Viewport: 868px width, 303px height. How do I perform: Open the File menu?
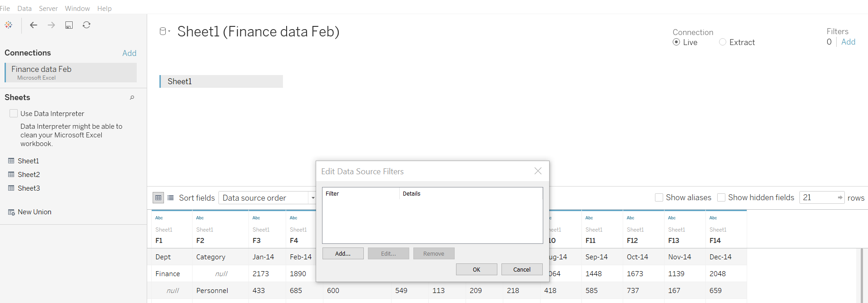click(5, 8)
